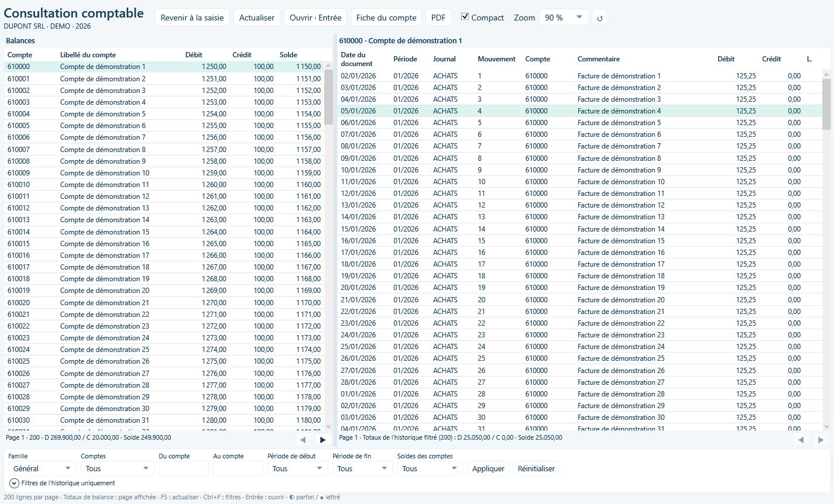Screen dimensions: 834x504
Task: Go to previous page of account history
Action: (801, 440)
